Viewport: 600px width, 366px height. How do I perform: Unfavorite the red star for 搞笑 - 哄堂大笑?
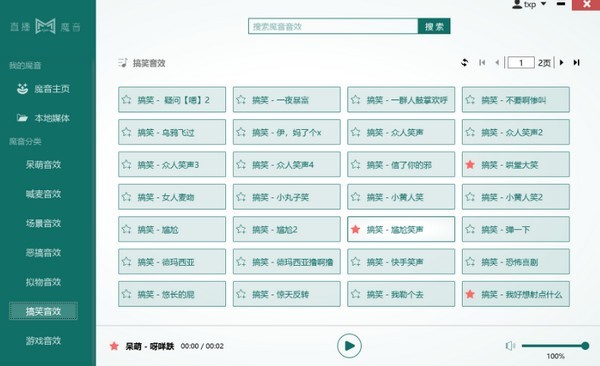470,165
